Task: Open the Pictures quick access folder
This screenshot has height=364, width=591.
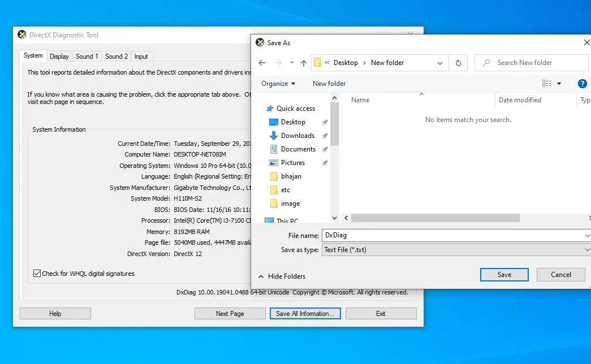Action: (x=292, y=163)
